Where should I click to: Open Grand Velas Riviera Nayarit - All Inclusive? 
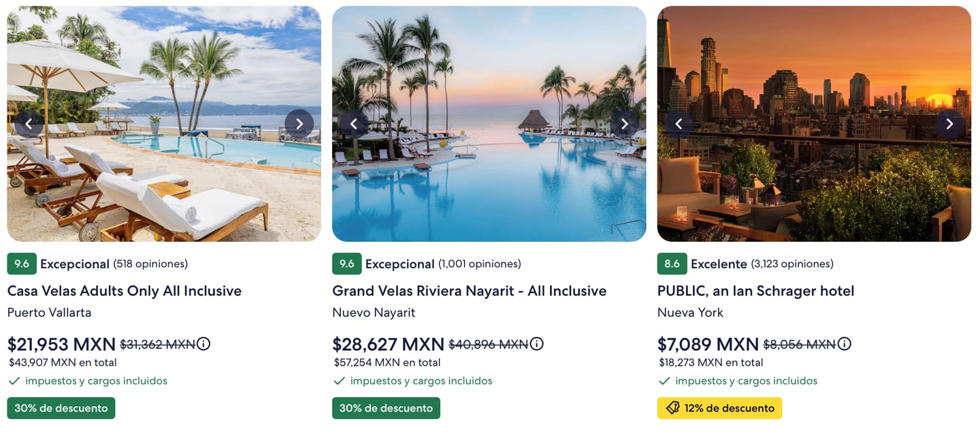coord(469,291)
